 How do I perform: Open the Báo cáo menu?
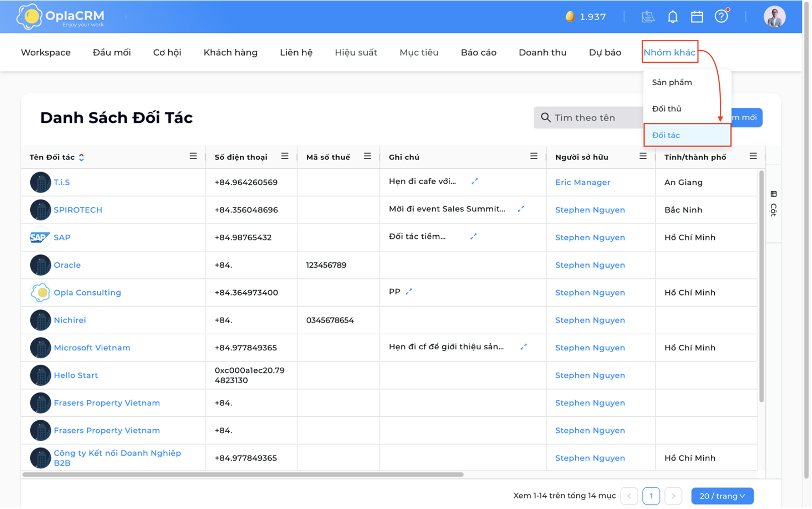coord(479,52)
